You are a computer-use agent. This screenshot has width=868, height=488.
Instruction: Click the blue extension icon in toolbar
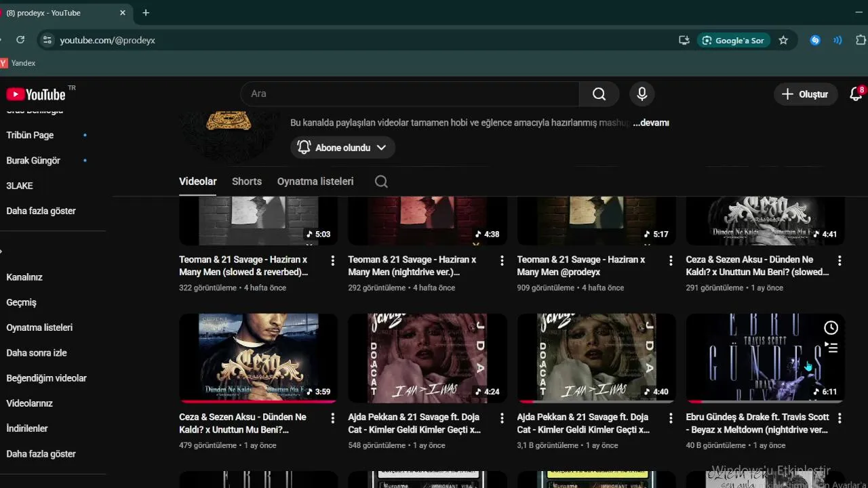pos(815,40)
